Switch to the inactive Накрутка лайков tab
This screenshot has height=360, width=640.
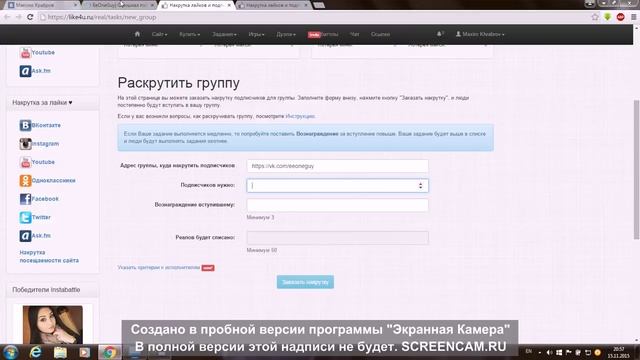[273, 5]
